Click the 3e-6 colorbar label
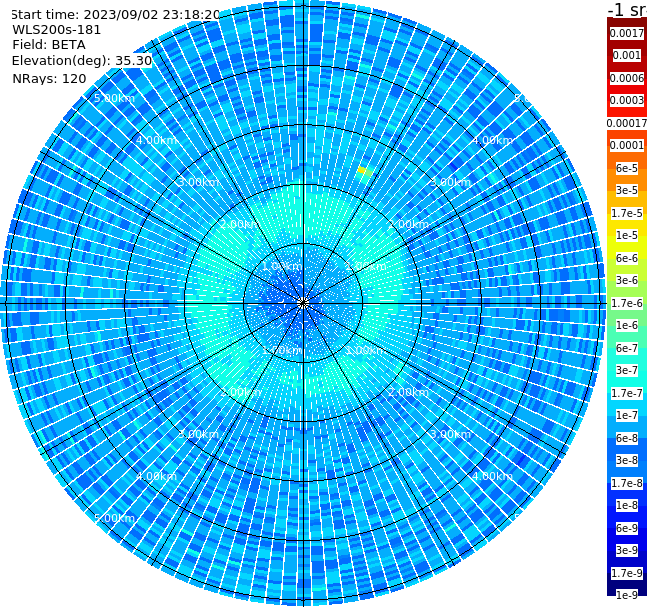The height and width of the screenshot is (607, 647). tap(627, 280)
